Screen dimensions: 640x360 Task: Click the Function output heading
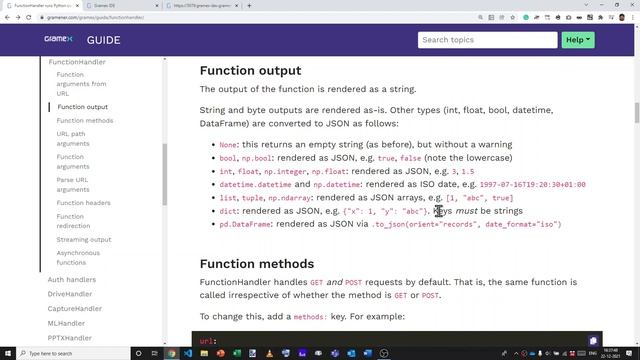250,71
